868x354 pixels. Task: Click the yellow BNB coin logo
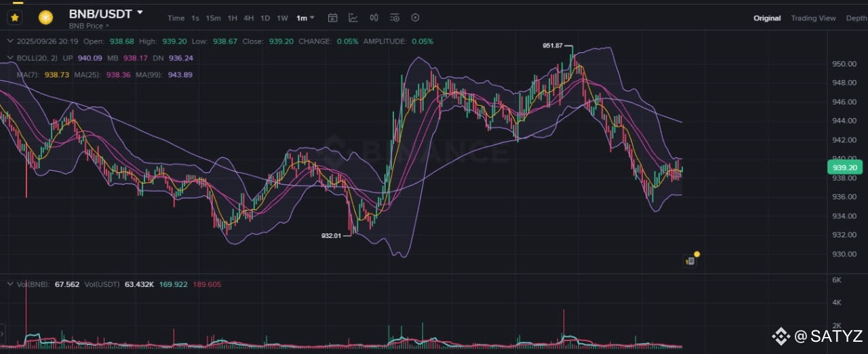45,18
